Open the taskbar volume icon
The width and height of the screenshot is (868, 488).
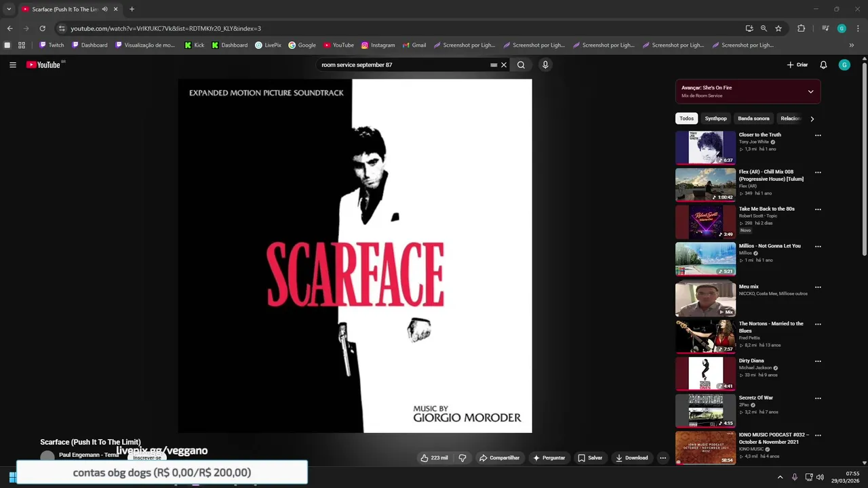(x=820, y=477)
